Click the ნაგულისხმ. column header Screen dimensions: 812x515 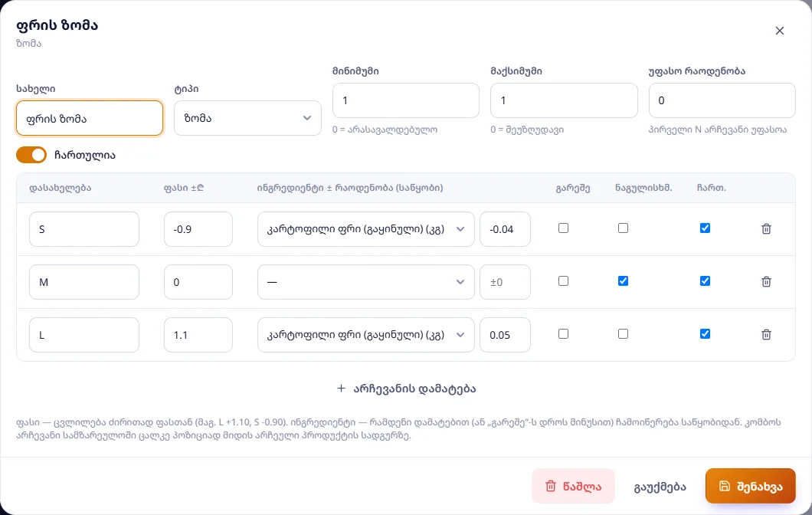point(643,188)
